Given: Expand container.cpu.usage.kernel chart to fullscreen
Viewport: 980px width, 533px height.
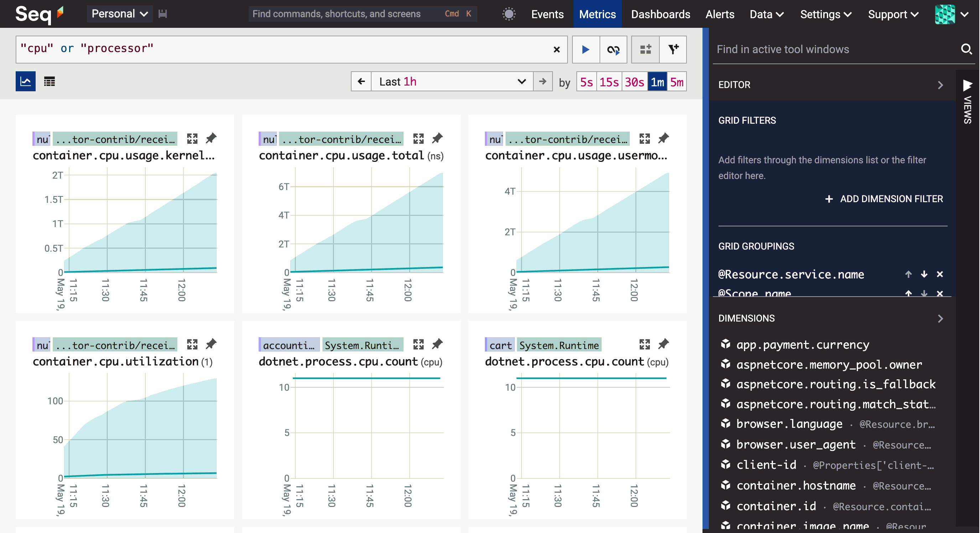Looking at the screenshot, I should pyautogui.click(x=192, y=139).
